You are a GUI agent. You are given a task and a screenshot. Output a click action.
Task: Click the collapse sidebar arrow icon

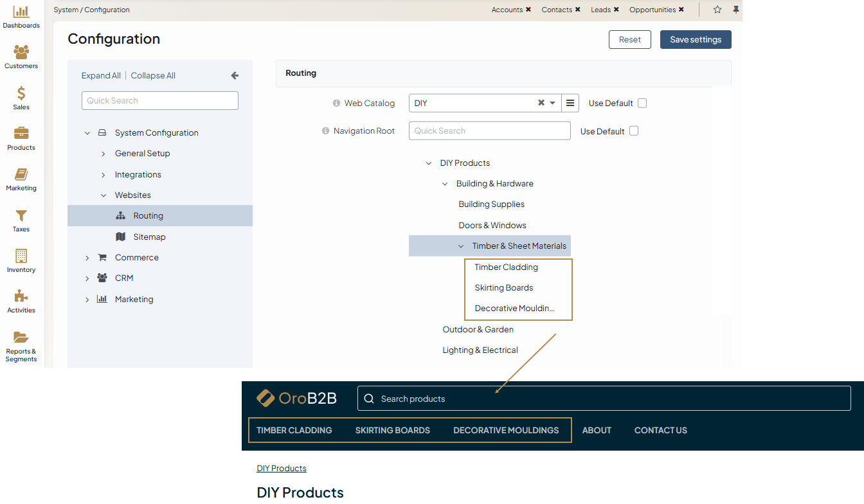pos(235,76)
